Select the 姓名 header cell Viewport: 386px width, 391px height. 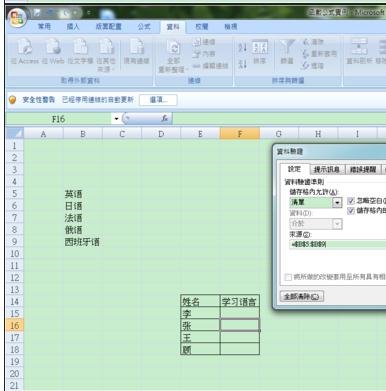(200, 301)
